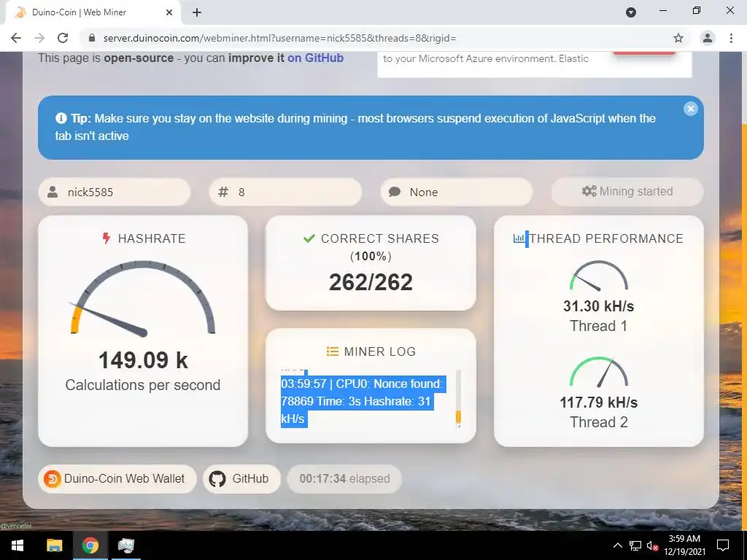Open the GitHub button at the bottom
Viewport: 747px width, 560px height.
point(241,478)
